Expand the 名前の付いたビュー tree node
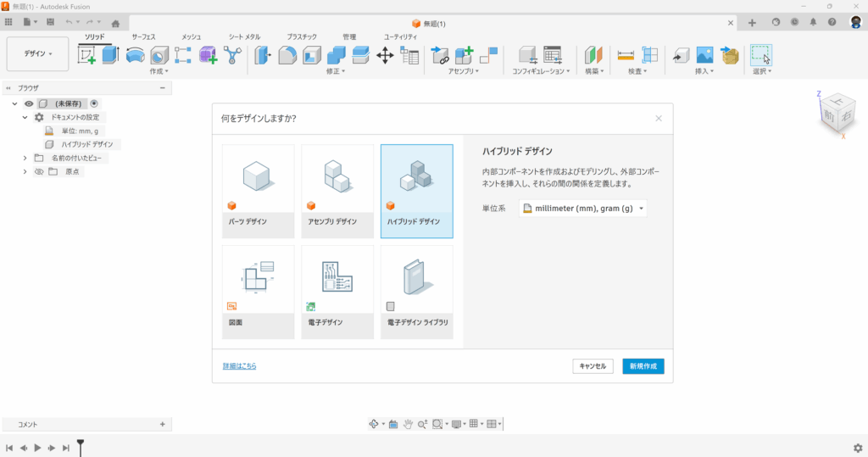The width and height of the screenshot is (868, 457). coord(25,158)
